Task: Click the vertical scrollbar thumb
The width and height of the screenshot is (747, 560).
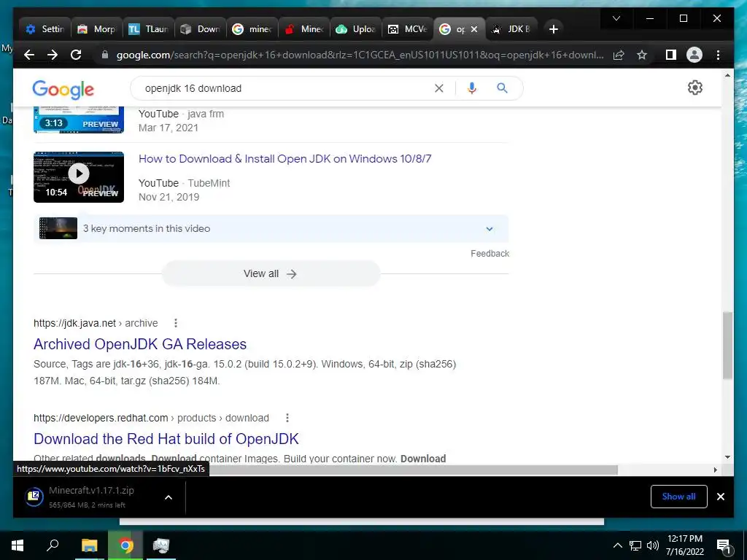Action: click(727, 346)
